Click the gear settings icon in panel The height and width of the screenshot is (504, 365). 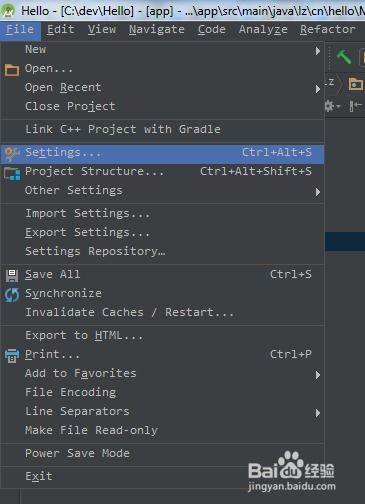[330, 106]
